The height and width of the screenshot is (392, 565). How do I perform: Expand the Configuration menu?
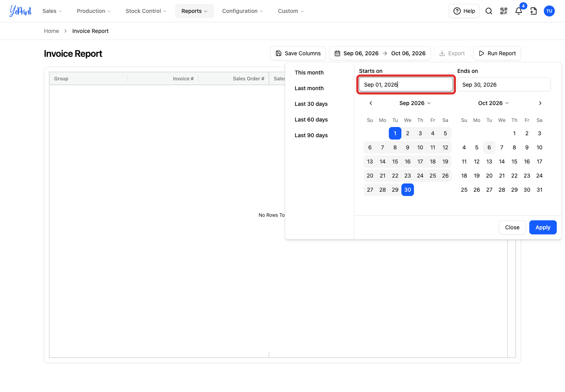tap(242, 11)
